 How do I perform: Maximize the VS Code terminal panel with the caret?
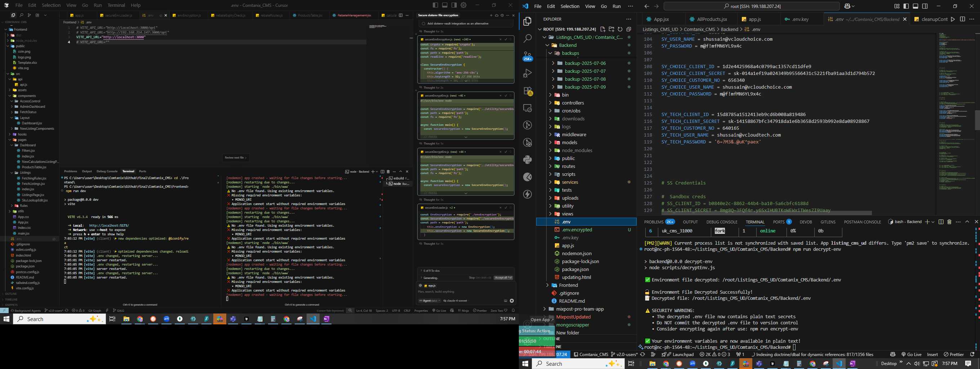pyautogui.click(x=967, y=222)
